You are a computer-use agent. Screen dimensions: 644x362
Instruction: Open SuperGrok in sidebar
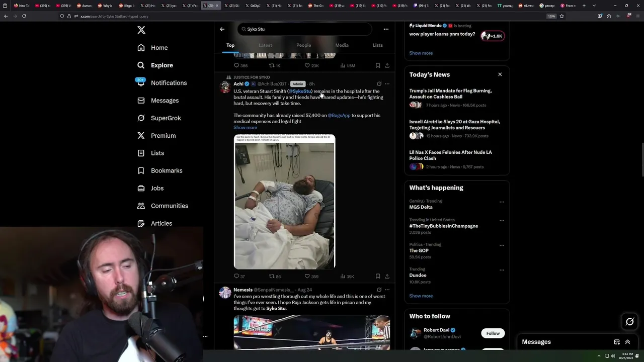[159, 118]
